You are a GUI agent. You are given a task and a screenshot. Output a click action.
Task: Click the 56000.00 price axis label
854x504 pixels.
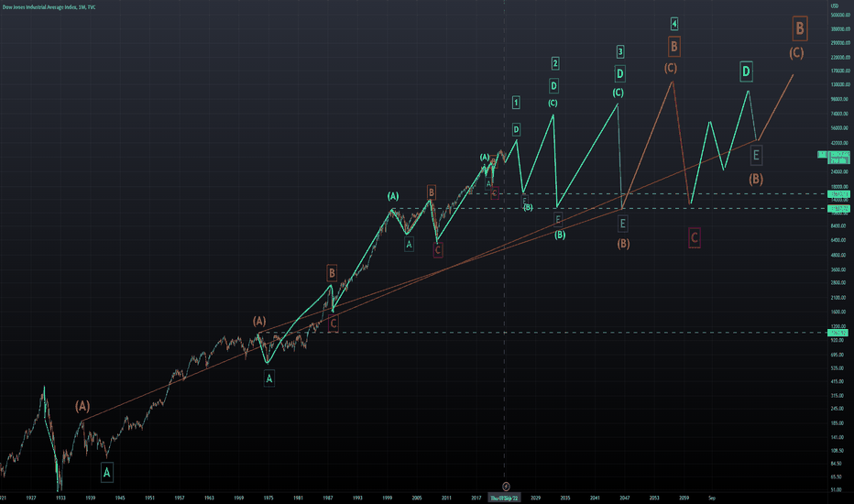(839, 128)
